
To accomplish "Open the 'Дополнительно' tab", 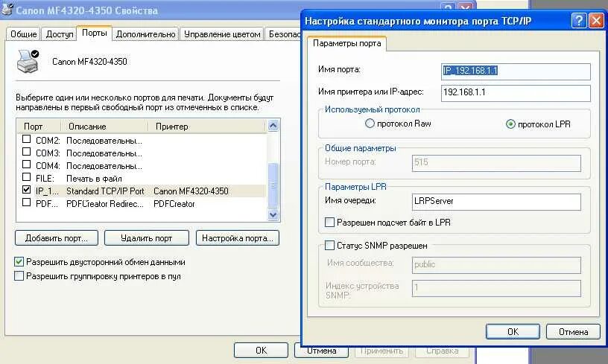I will point(145,34).
